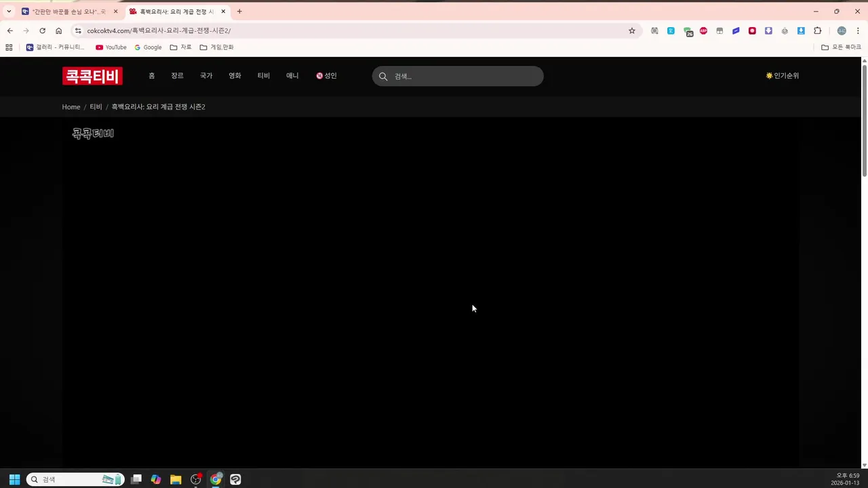This screenshot has height=488, width=868.
Task: Click the gray joystick extension icon
Action: [x=785, y=30]
